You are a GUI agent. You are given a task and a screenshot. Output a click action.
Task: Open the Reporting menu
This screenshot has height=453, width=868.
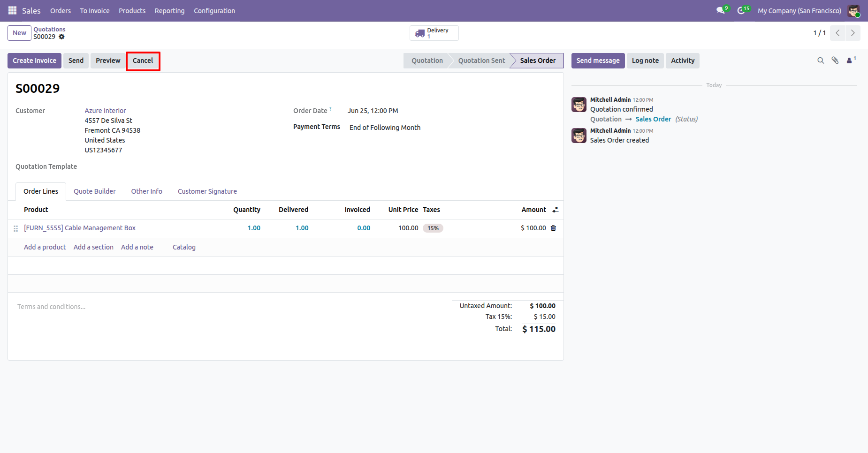click(169, 10)
